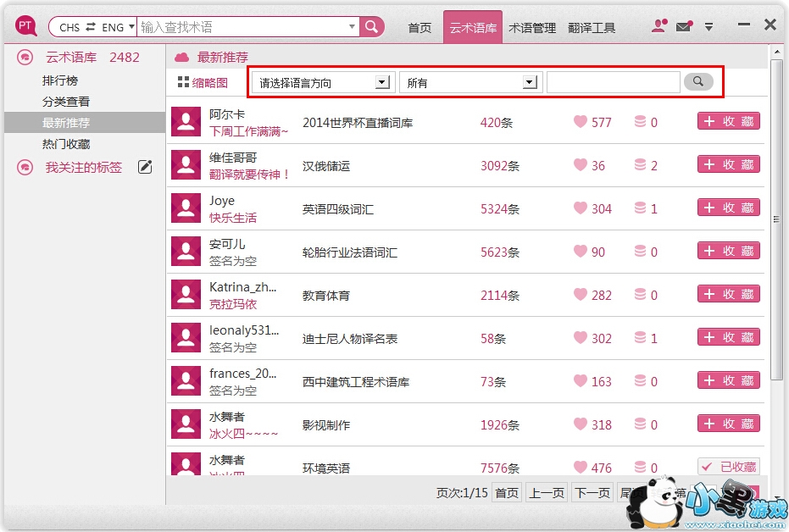Like the 2014世界杯直播词库 heart icon
The height and width of the screenshot is (532, 789).
(x=581, y=121)
